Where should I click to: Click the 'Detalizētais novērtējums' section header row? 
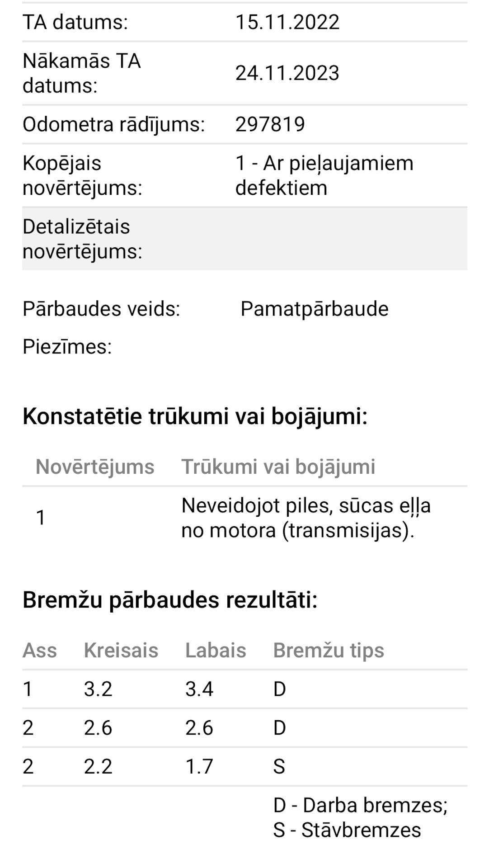[x=244, y=239]
